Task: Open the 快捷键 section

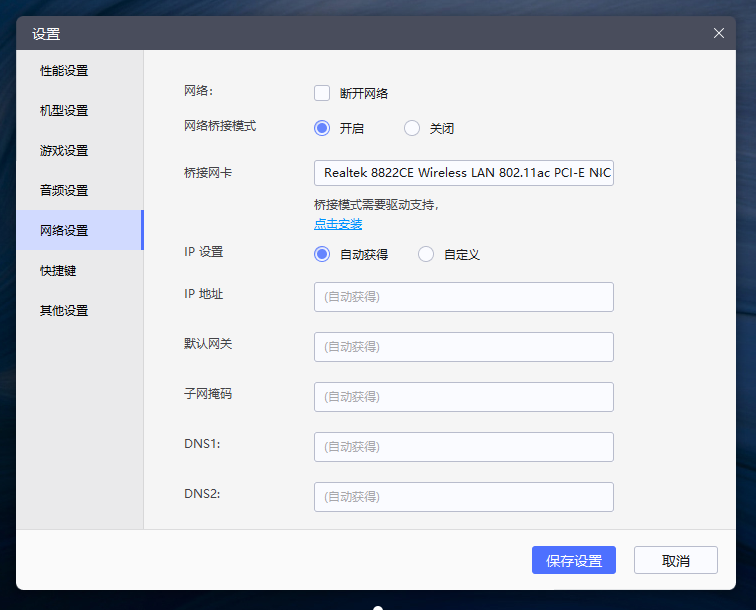Action: point(80,271)
